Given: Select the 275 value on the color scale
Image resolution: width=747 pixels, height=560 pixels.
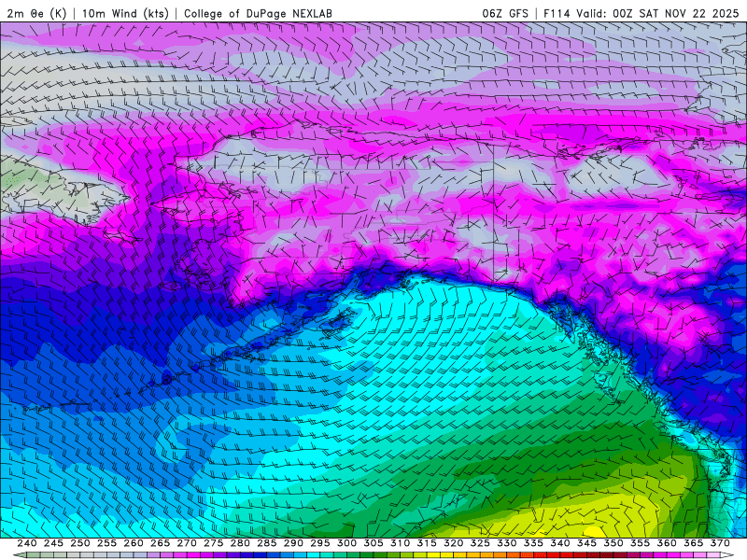Looking at the screenshot, I should click(x=214, y=543).
